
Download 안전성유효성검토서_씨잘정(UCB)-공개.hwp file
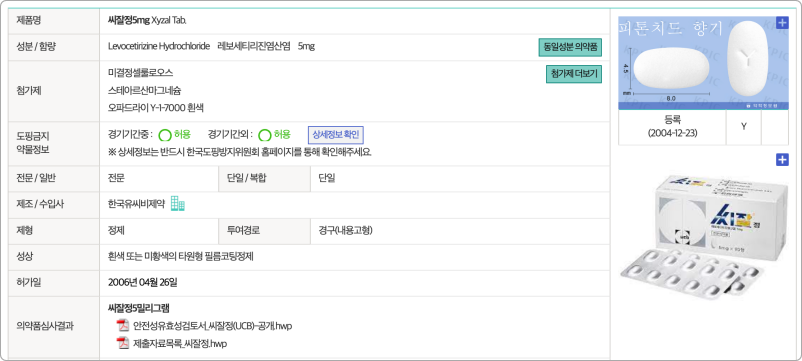click(x=212, y=326)
